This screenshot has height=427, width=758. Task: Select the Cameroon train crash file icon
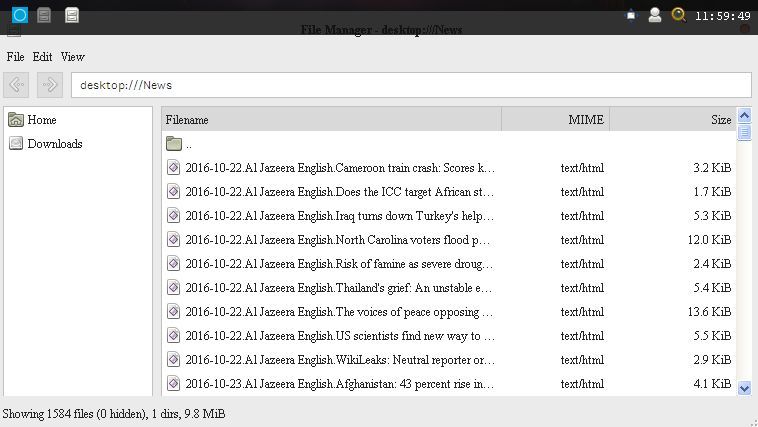click(x=174, y=168)
